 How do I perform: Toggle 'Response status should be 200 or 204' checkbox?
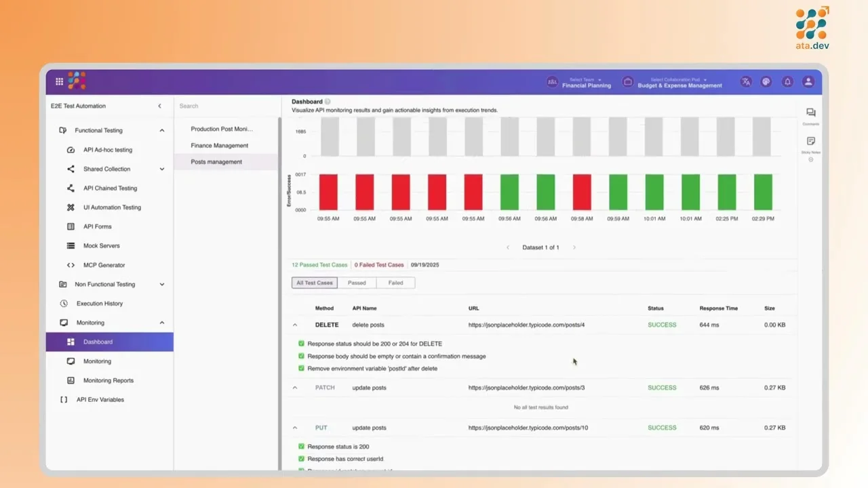tap(302, 344)
